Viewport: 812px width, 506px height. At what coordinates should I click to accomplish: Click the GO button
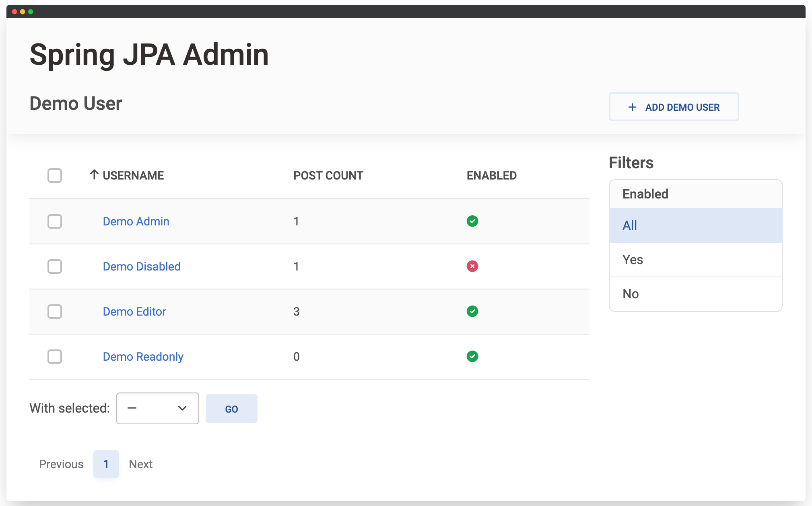pos(231,409)
